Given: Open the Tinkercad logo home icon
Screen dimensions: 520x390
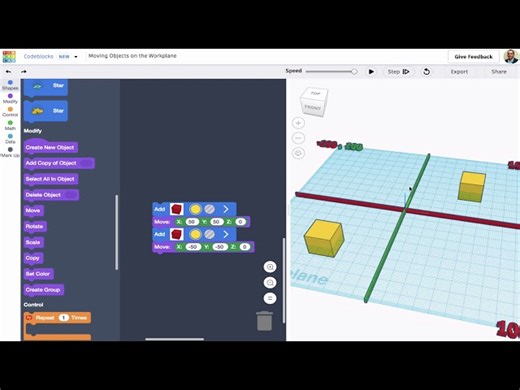Looking at the screenshot, I should [x=9, y=57].
